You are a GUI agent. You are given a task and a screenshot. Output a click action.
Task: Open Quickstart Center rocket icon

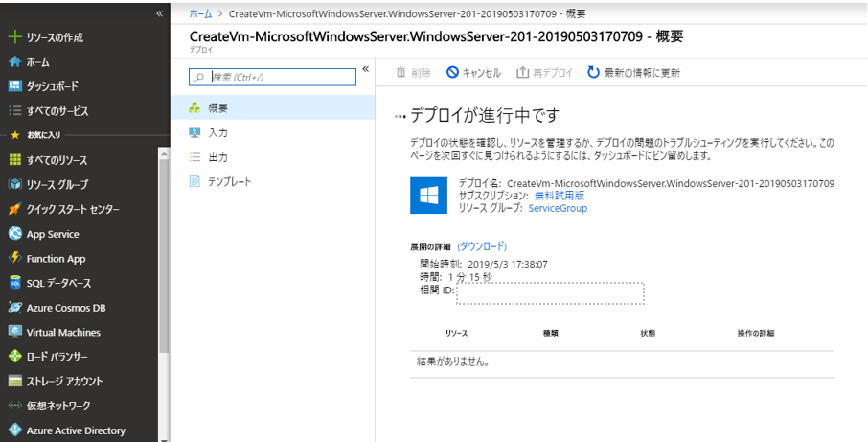[x=15, y=209]
